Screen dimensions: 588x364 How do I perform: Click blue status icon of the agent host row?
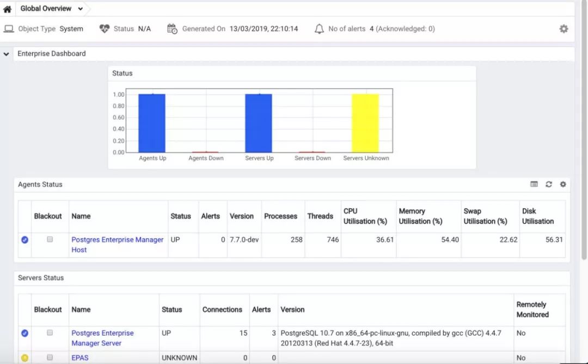coord(24,239)
